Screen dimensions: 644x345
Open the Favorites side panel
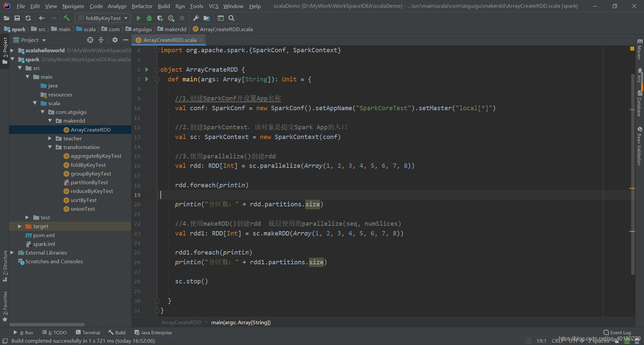[x=5, y=306]
